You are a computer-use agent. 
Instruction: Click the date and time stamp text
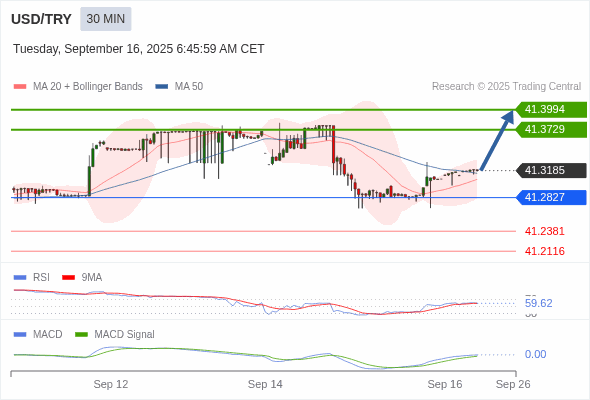click(x=139, y=49)
